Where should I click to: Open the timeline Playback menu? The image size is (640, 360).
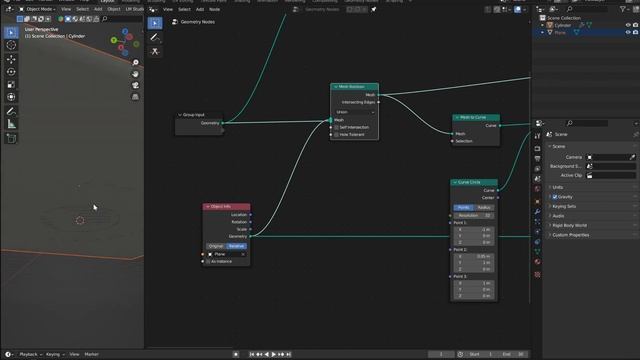(30, 354)
